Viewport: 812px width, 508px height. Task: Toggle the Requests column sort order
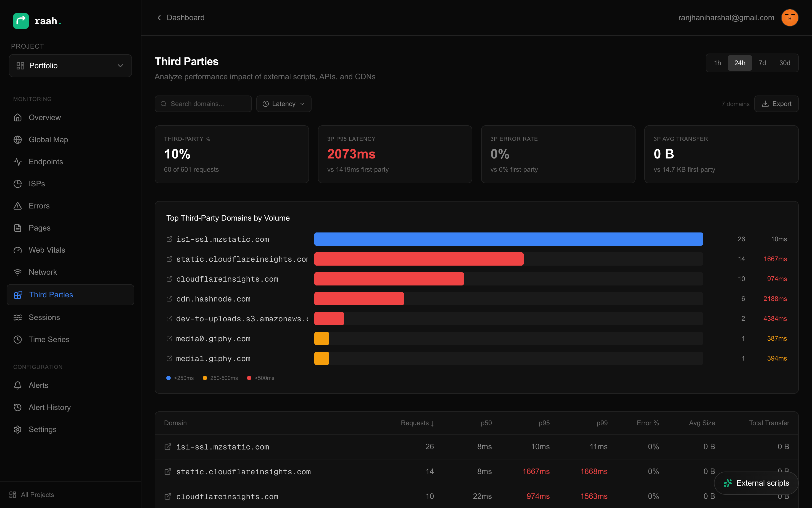coord(417,423)
